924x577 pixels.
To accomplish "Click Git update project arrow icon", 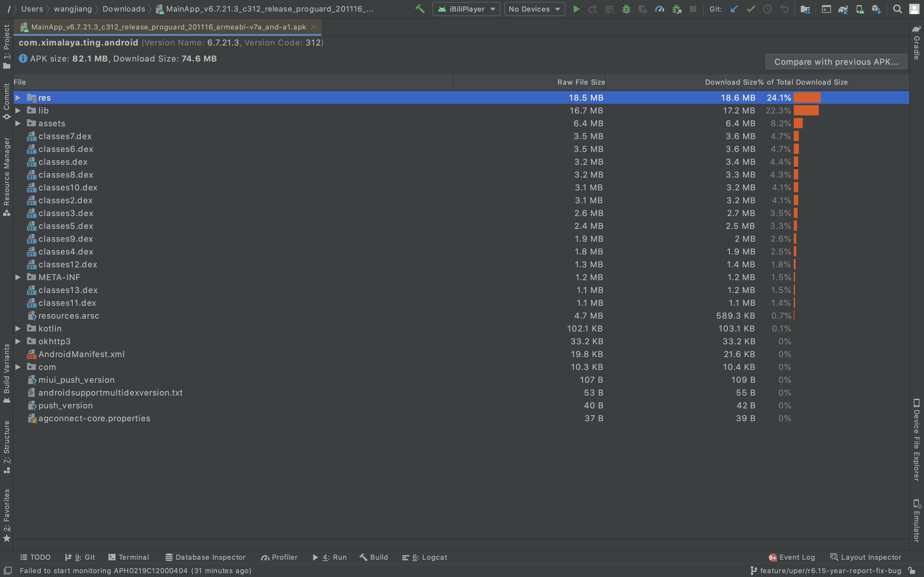I will (x=733, y=9).
